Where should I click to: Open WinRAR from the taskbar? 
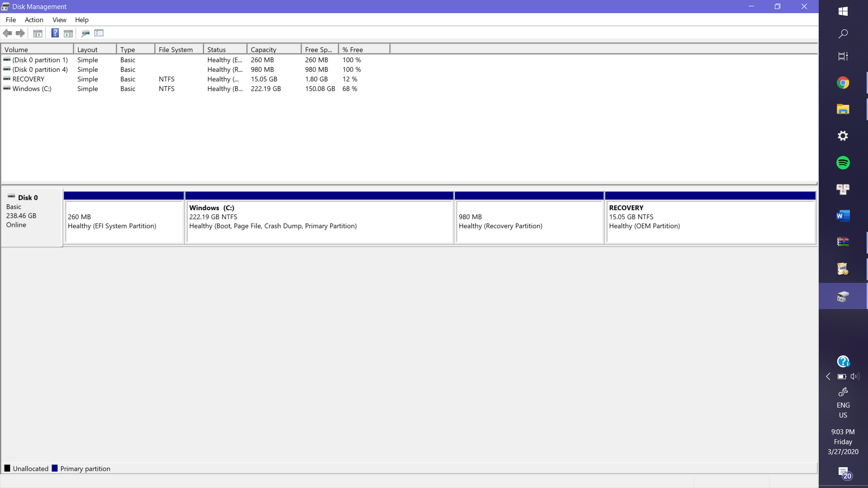(x=843, y=243)
